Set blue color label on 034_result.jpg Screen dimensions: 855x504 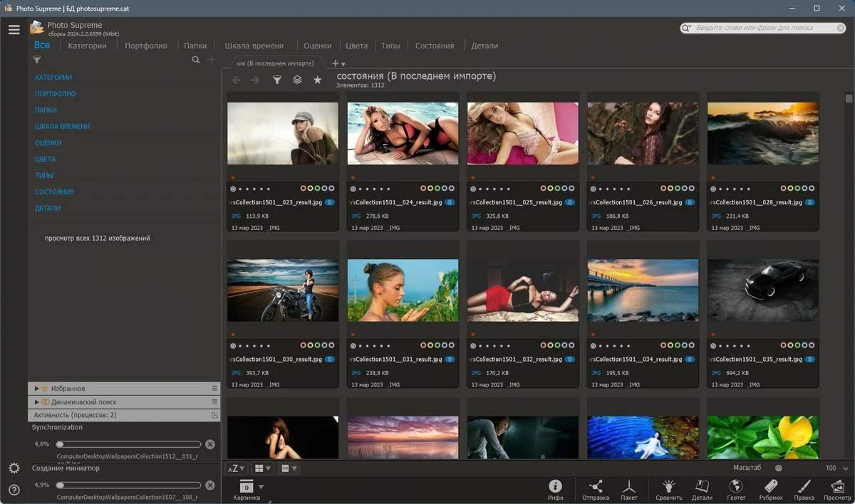(x=685, y=345)
